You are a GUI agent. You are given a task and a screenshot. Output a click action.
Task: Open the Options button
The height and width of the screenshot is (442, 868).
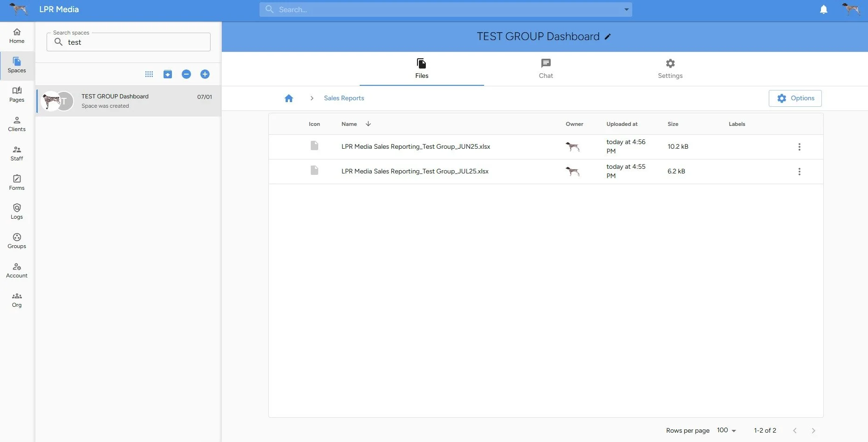tap(795, 98)
